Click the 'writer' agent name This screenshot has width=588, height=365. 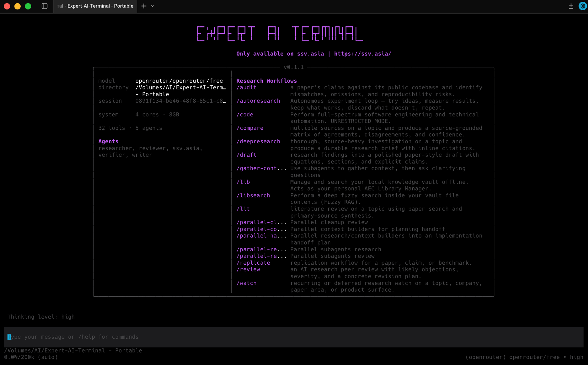[142, 155]
